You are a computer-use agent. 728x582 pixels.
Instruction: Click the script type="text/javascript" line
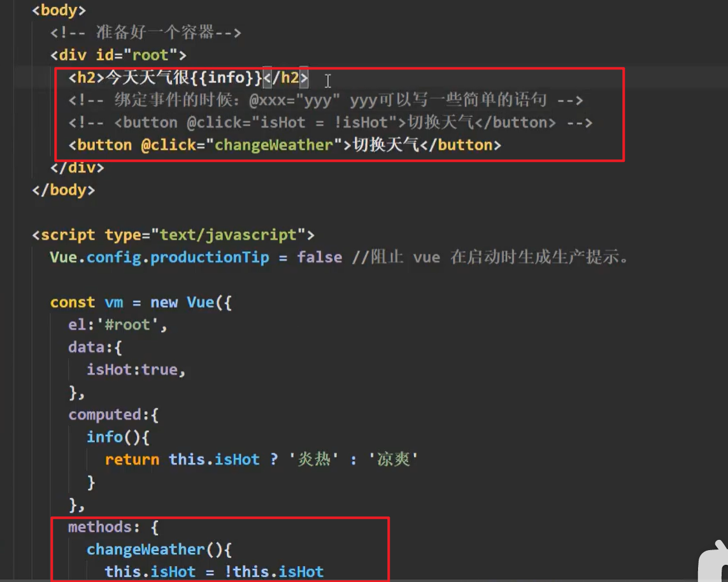coord(173,235)
